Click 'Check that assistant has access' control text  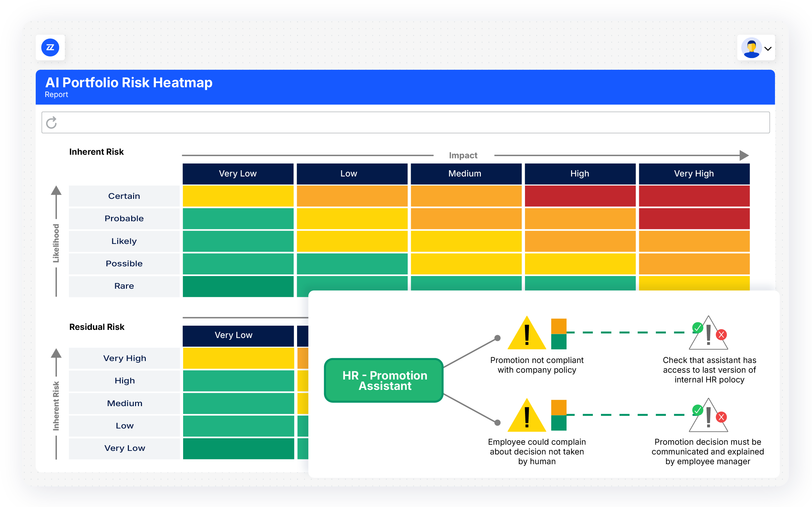709,369
